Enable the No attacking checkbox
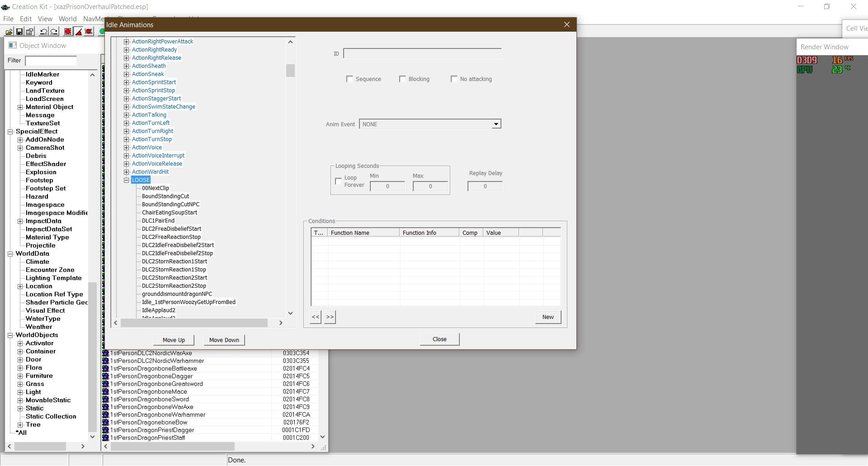This screenshot has width=868, height=466. (x=454, y=79)
